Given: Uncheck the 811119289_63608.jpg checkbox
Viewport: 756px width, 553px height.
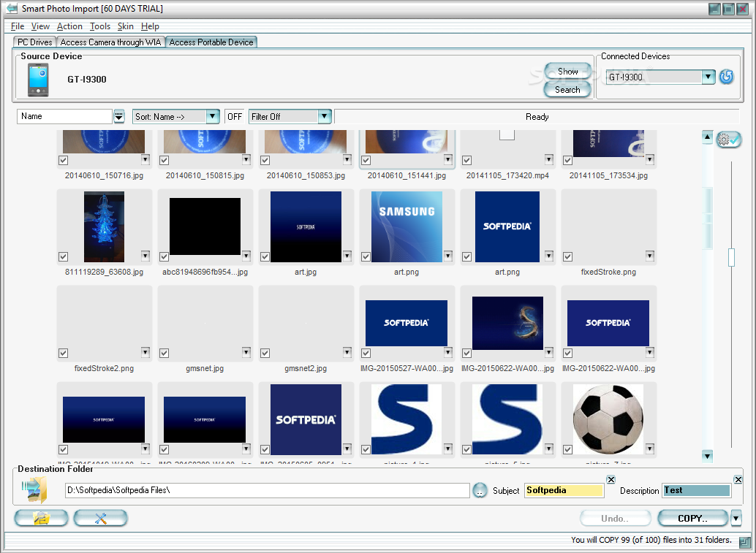Looking at the screenshot, I should pyautogui.click(x=63, y=256).
